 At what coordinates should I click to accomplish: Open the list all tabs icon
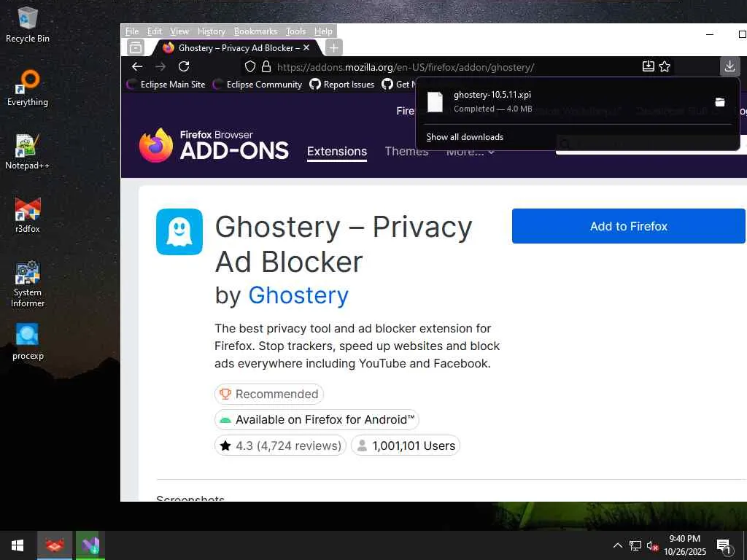click(x=136, y=47)
